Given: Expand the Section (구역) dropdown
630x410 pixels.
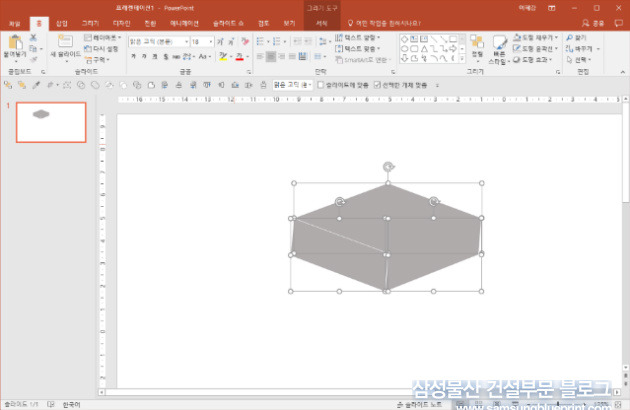Looking at the screenshot, I should coord(97,59).
